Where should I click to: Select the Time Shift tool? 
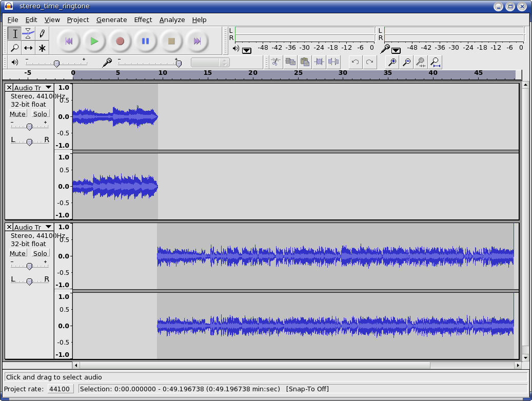28,48
